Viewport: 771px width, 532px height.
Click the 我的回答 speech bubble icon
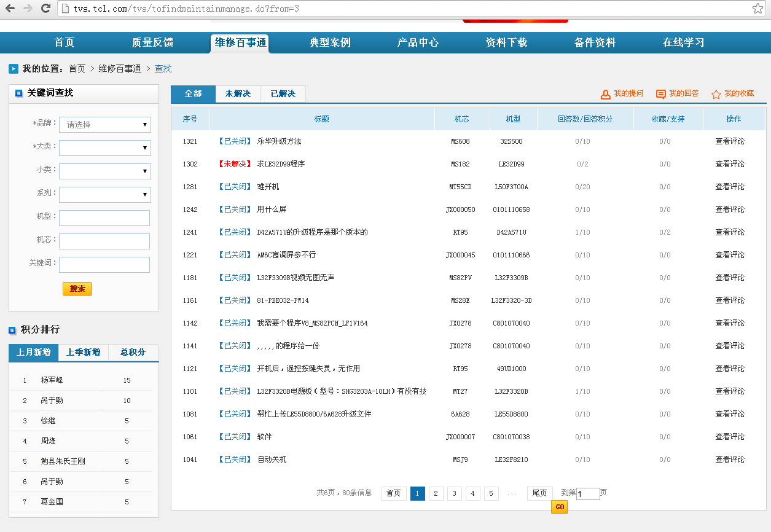[661, 94]
